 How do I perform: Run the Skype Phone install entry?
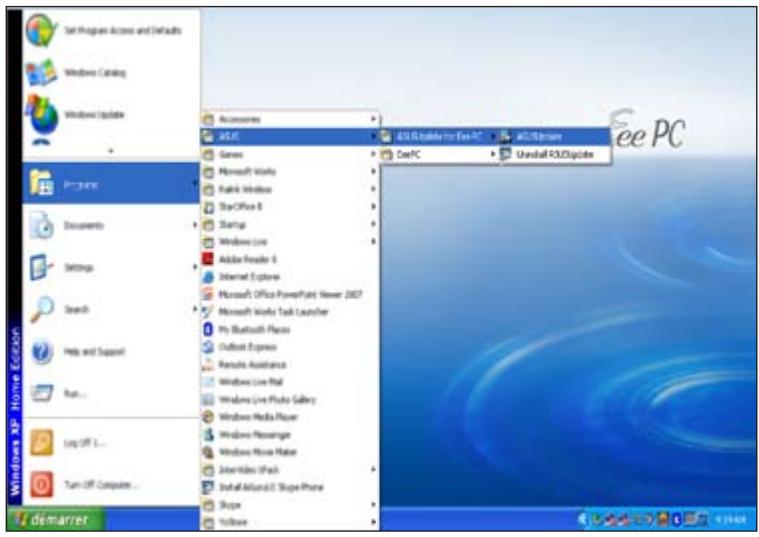tap(290, 487)
